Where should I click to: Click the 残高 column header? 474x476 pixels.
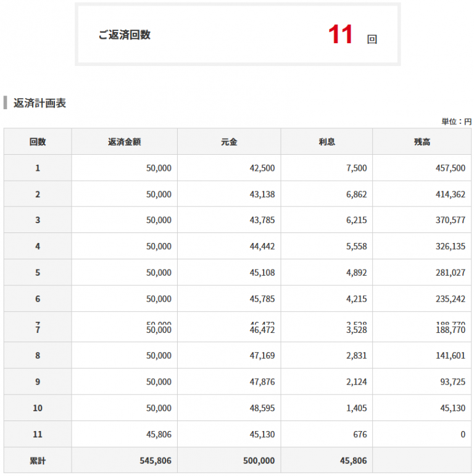(422, 142)
